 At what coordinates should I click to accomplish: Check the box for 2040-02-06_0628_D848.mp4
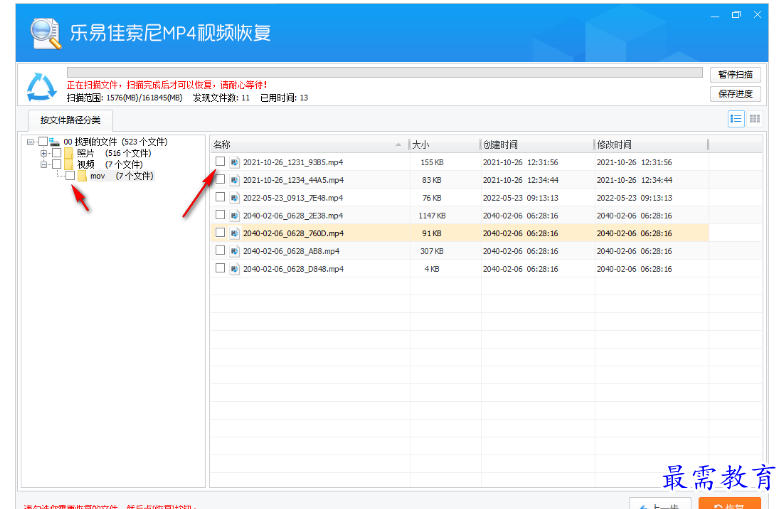(220, 268)
